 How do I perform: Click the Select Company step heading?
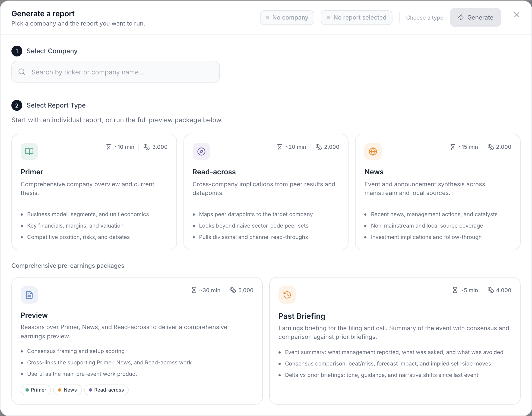pyautogui.click(x=52, y=51)
